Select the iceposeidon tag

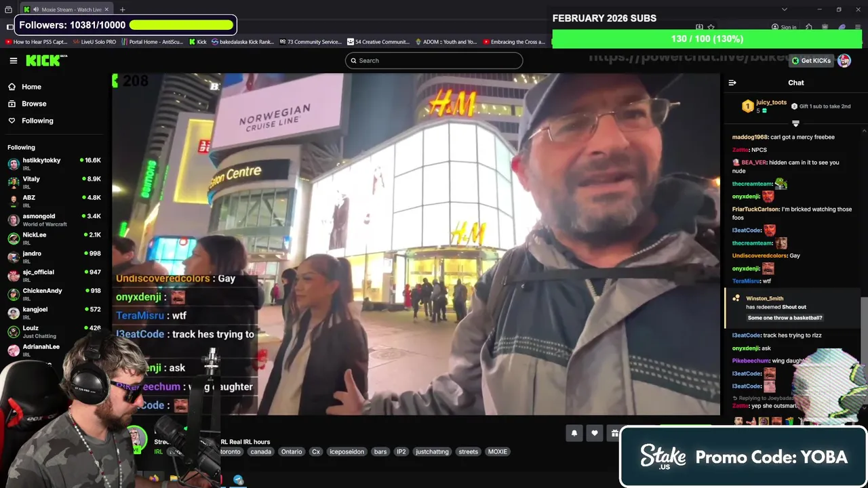point(347,451)
